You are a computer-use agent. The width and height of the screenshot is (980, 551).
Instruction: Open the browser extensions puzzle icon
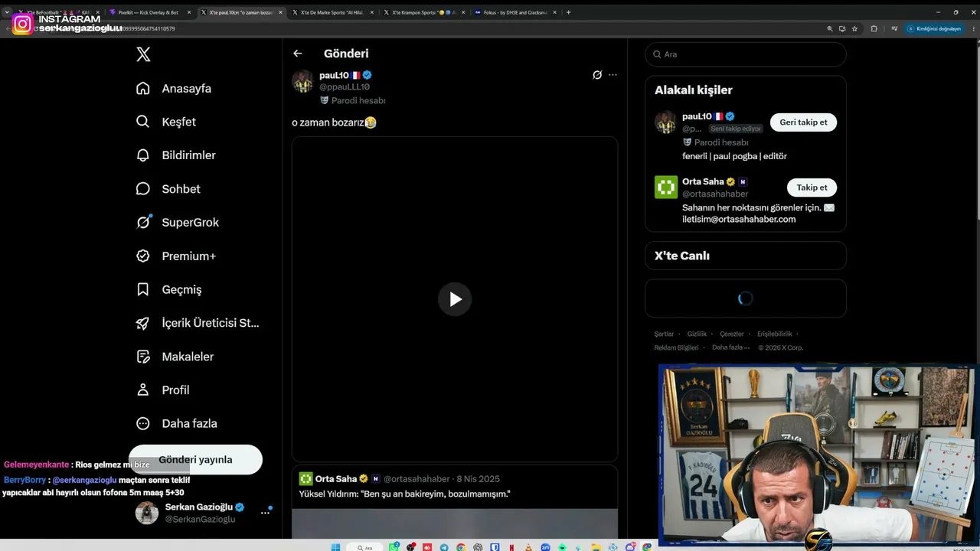click(x=874, y=28)
